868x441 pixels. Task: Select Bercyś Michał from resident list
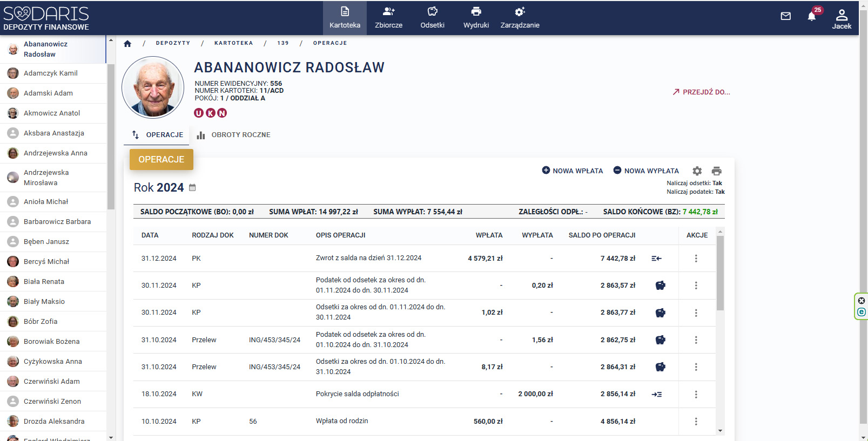coord(46,262)
